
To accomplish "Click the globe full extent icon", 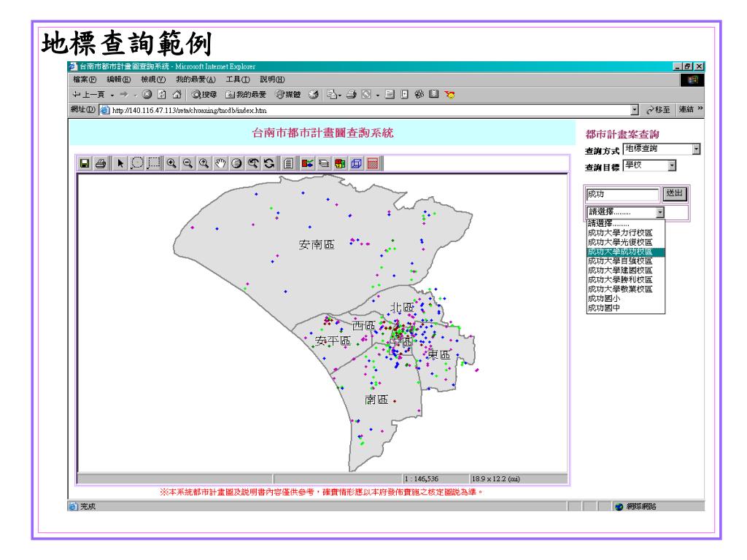I will 236,164.
